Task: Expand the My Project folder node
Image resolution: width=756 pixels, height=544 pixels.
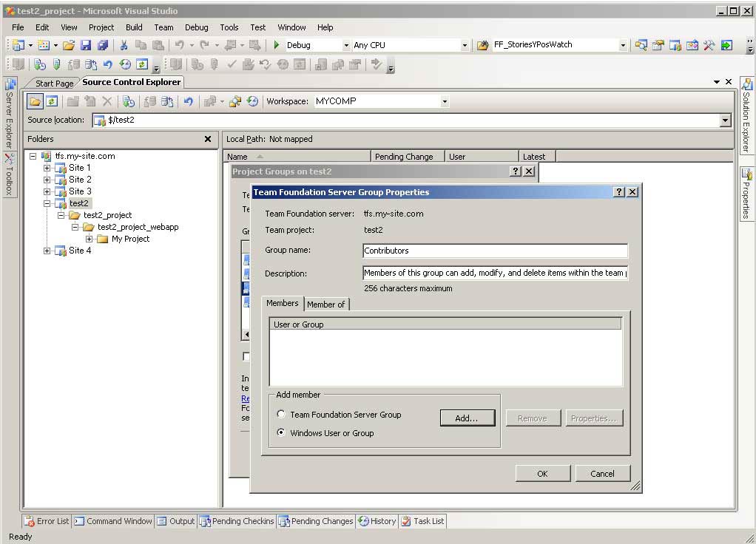Action: point(89,239)
